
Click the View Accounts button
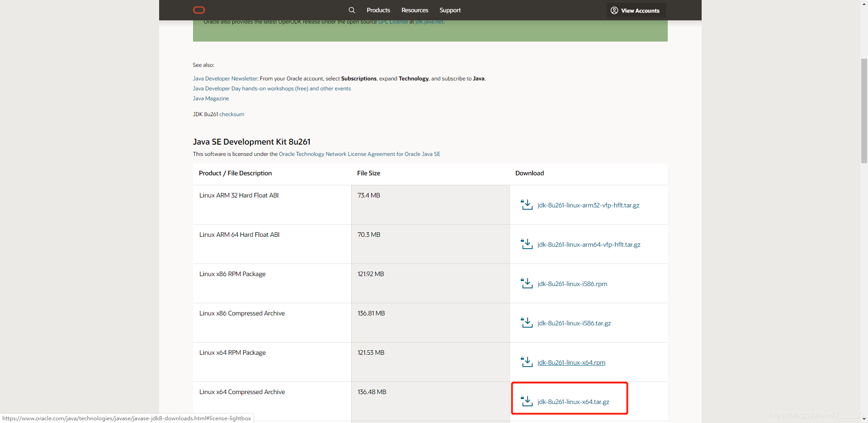coord(636,10)
